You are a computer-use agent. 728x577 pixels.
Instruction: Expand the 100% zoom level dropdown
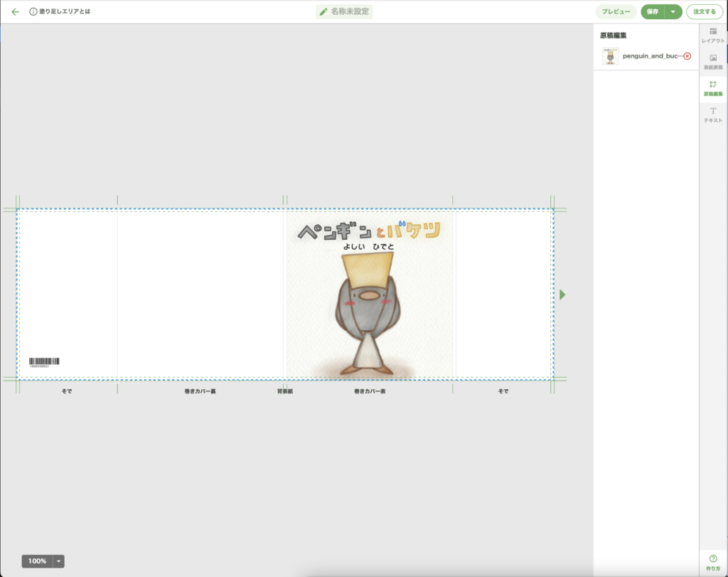[59, 561]
